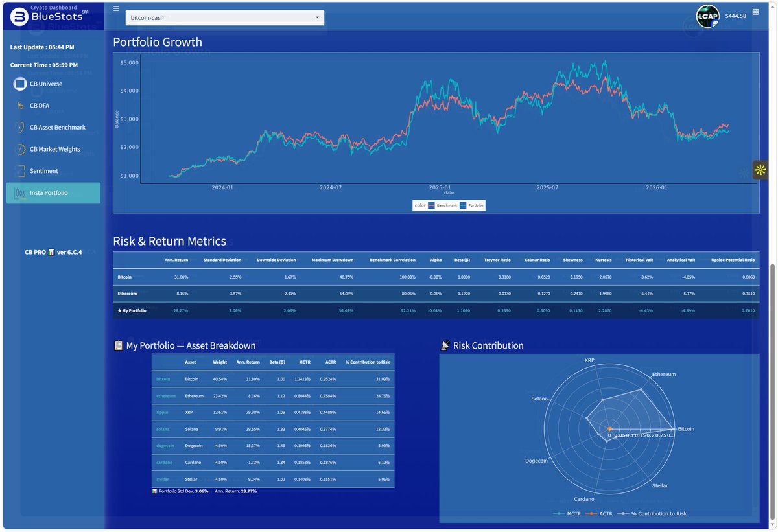Open CB Market Weights page
Viewport: 778px width, 532px height.
click(55, 149)
